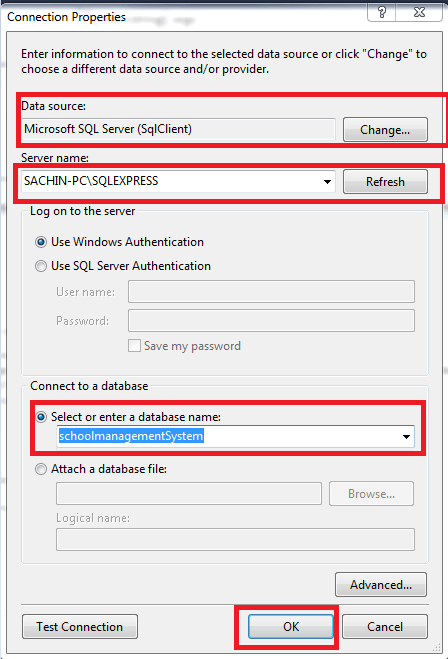Click the Cancel button
Image resolution: width=448 pixels, height=659 pixels.
point(385,627)
